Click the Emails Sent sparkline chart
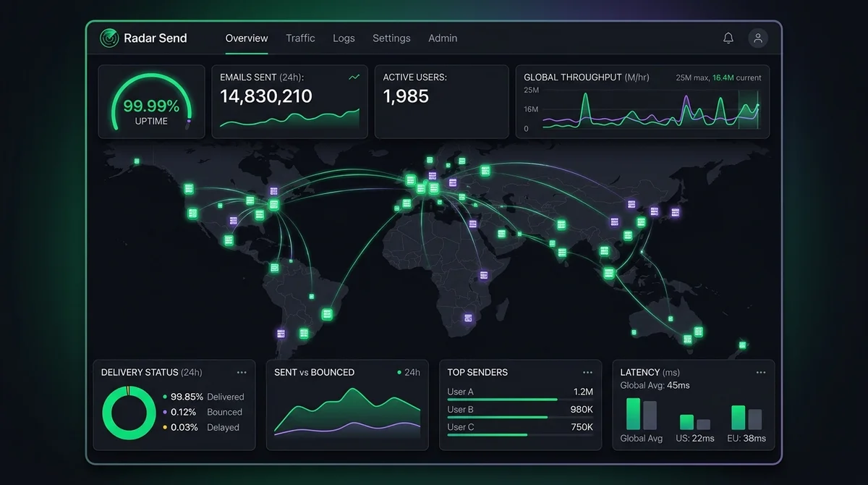Viewport: 868px width, 485px height. tap(289, 119)
